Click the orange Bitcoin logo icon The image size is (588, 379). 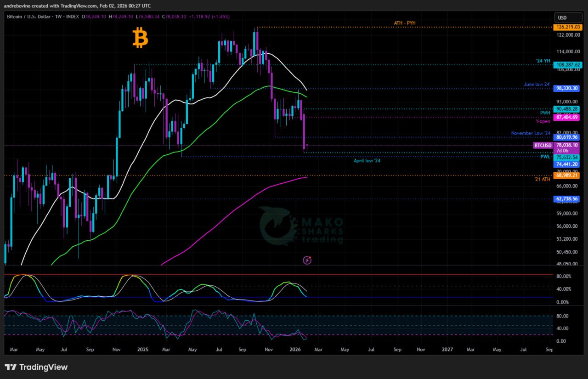tap(140, 38)
